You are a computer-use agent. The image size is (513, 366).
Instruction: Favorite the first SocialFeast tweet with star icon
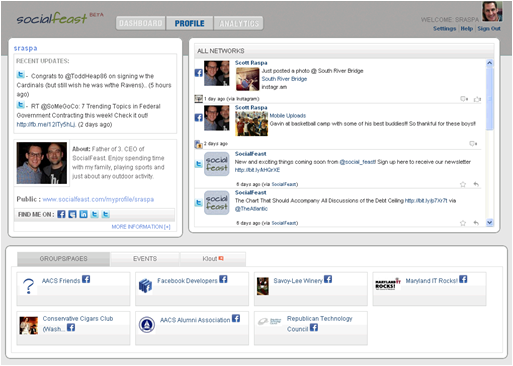click(x=463, y=184)
